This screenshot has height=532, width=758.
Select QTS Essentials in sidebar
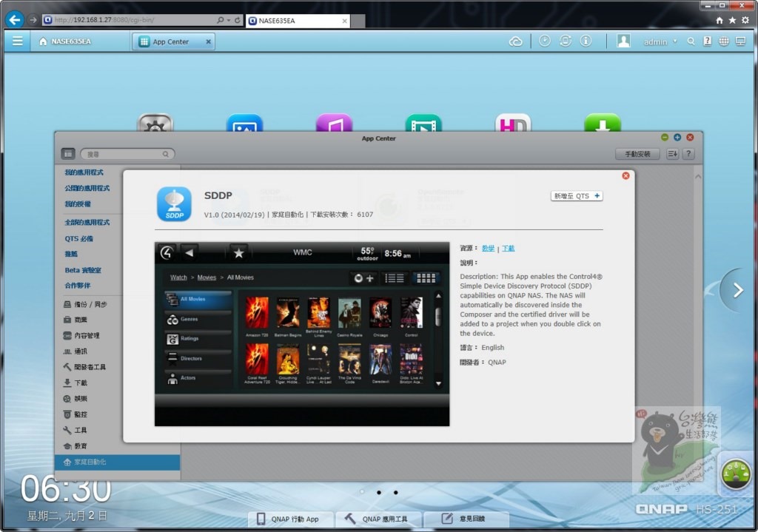point(78,239)
